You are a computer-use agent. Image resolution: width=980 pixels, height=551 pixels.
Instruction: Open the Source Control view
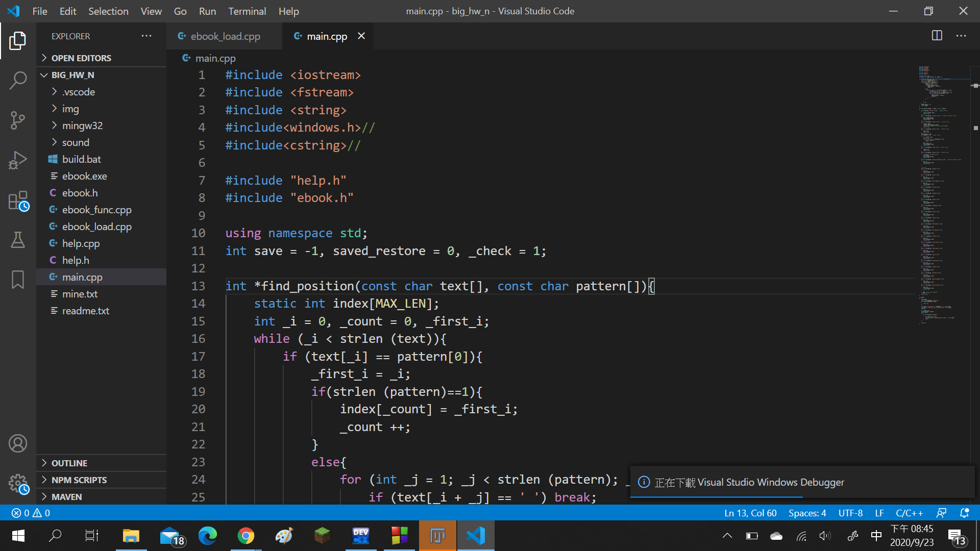point(18,120)
